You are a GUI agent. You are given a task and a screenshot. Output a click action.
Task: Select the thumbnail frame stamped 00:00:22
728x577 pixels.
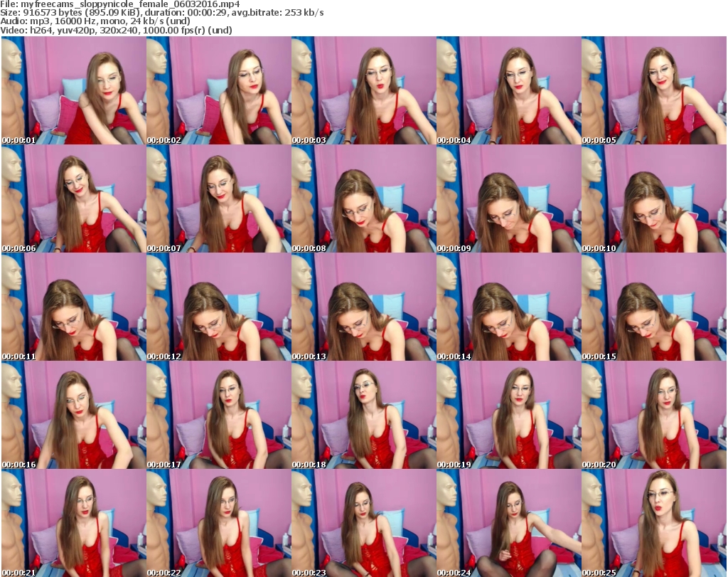[x=219, y=523]
